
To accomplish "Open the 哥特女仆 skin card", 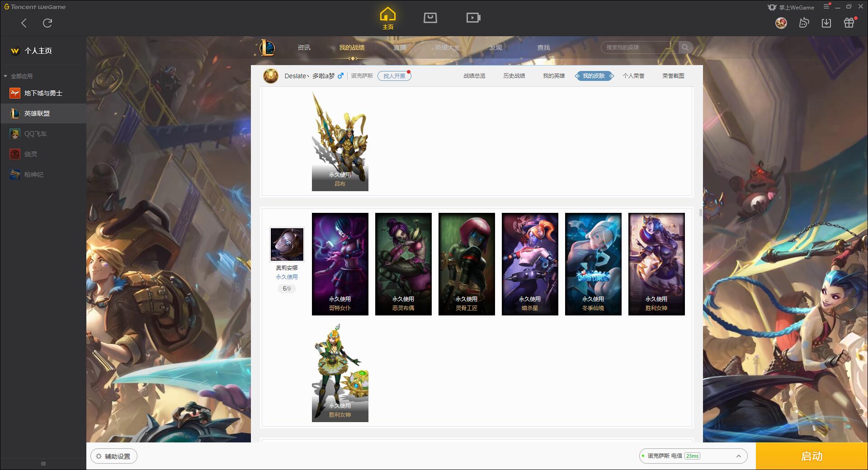I will [x=340, y=264].
